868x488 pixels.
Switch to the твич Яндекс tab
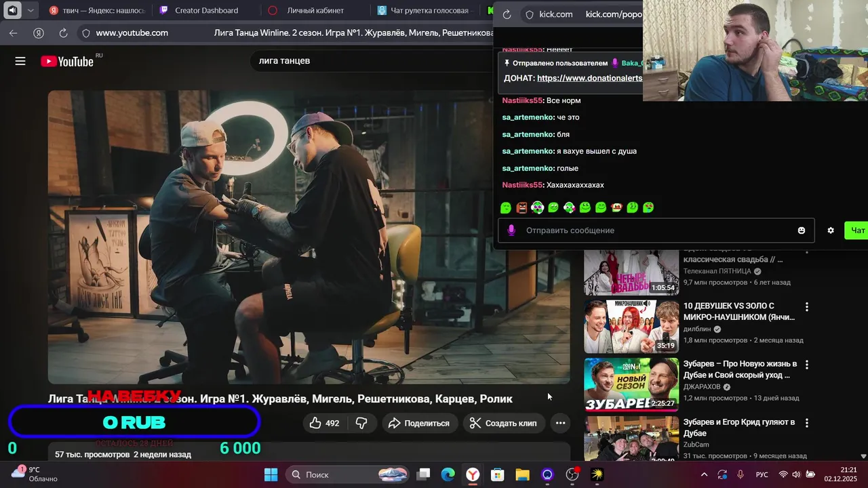point(98,10)
